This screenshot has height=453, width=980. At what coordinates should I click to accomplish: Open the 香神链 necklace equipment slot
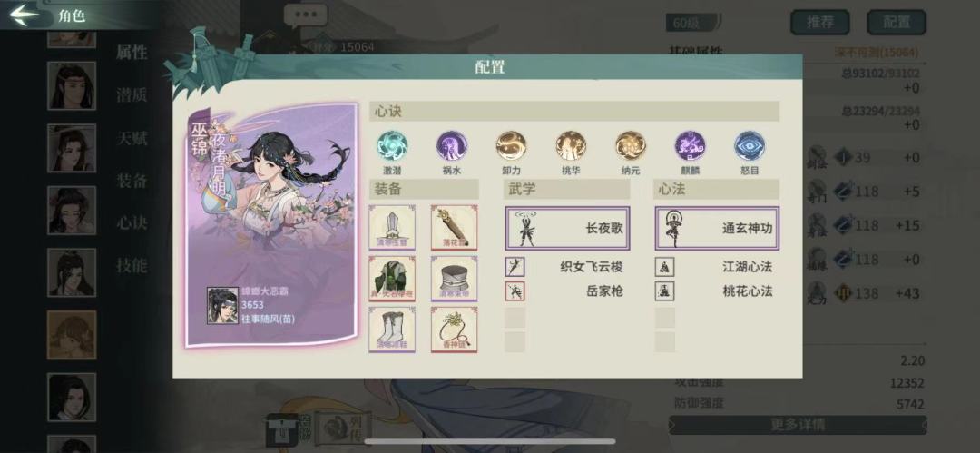[455, 330]
